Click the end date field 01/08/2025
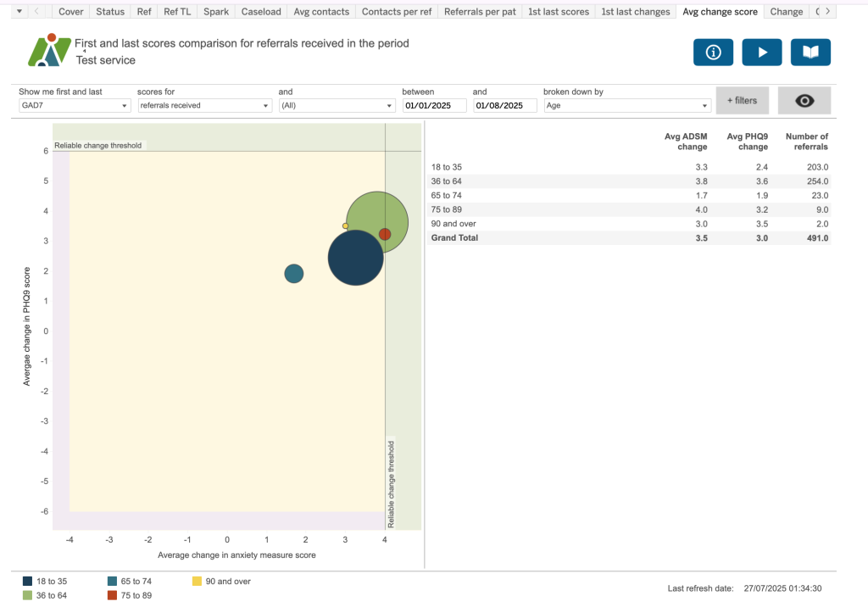The height and width of the screenshot is (607, 868). click(504, 106)
